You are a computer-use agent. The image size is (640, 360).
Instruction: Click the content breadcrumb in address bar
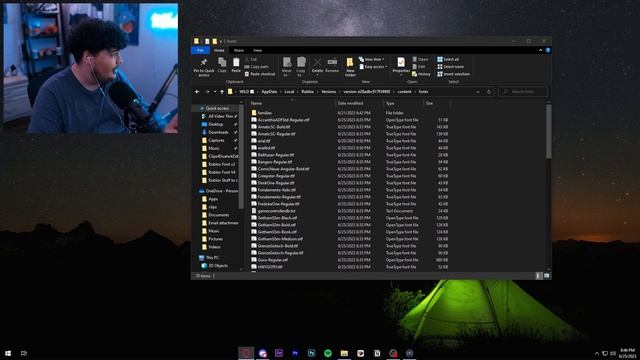pos(404,92)
